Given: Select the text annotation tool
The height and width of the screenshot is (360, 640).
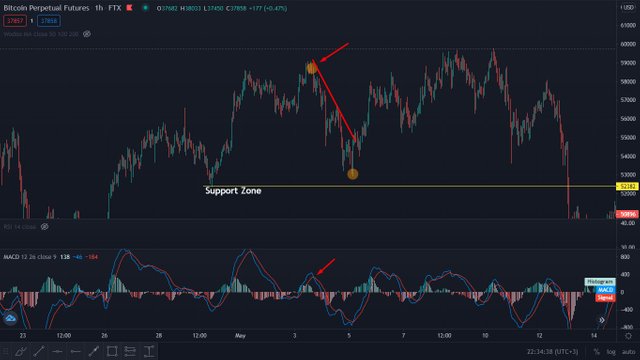Looking at the screenshot, I should 149,351.
